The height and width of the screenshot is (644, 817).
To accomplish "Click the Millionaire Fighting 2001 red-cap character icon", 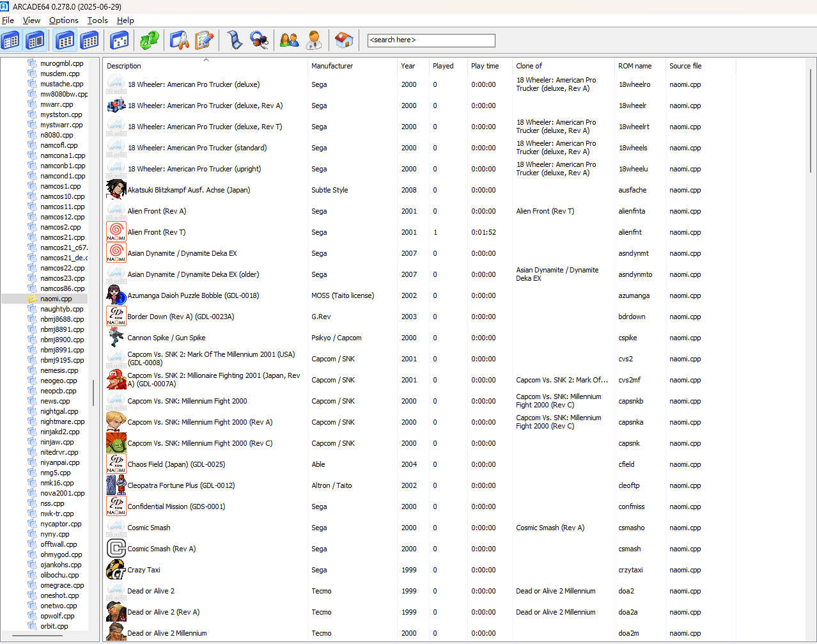I will tap(116, 380).
